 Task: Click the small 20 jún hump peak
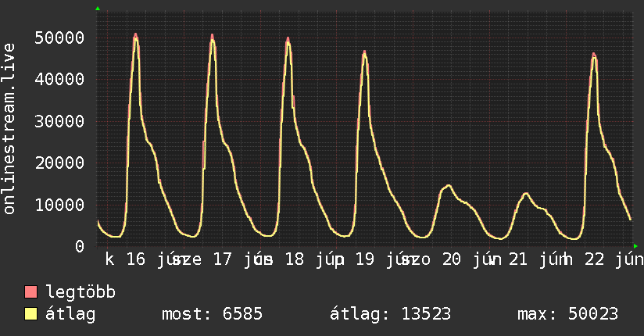point(449,186)
